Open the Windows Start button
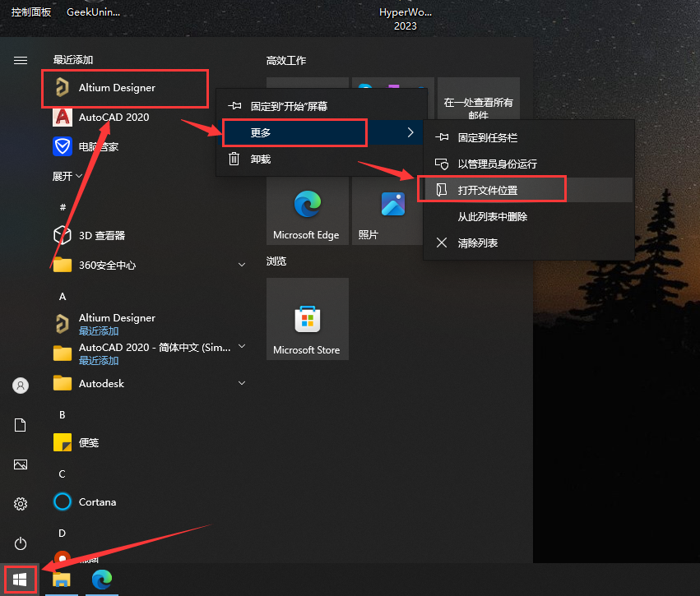Screen dimensions: 700x596 [x=20, y=580]
